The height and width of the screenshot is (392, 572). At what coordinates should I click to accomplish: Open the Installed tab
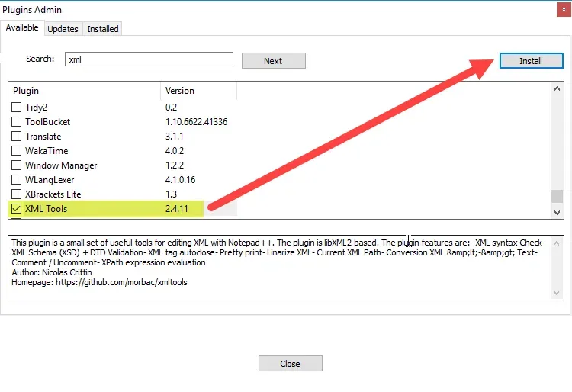point(102,29)
